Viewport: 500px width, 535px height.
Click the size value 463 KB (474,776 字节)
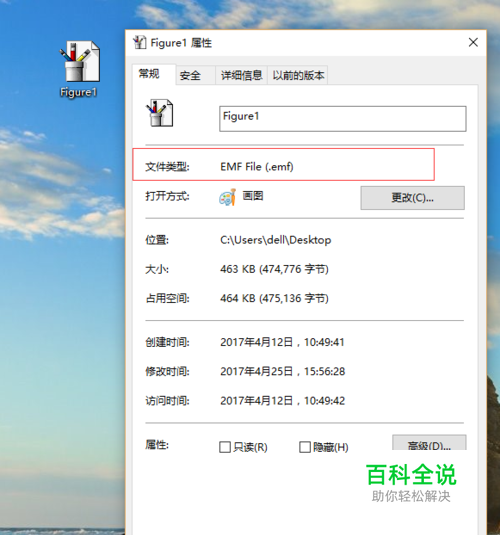pos(274,269)
